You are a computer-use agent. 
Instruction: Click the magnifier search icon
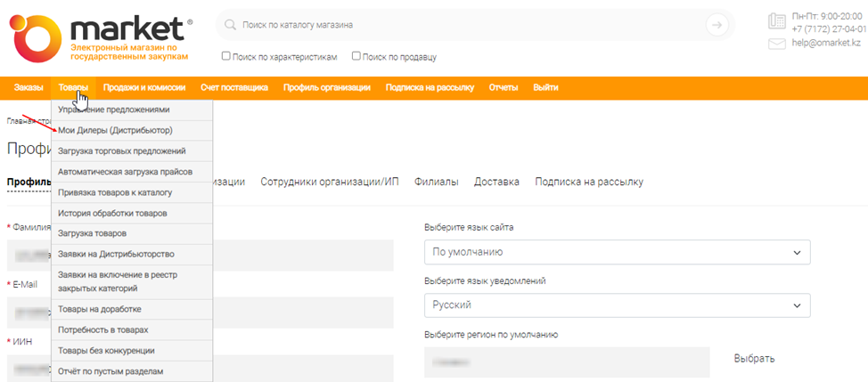(231, 25)
